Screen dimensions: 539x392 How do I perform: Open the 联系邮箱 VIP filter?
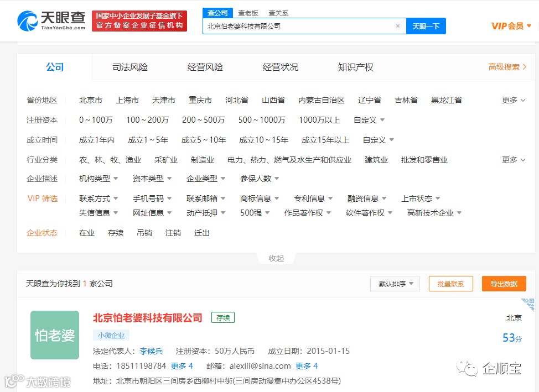[205, 198]
